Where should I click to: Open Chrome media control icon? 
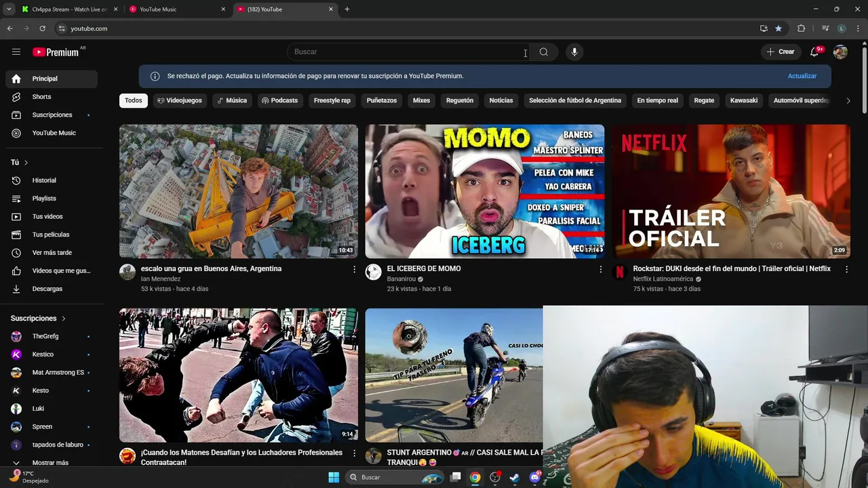pyautogui.click(x=825, y=28)
